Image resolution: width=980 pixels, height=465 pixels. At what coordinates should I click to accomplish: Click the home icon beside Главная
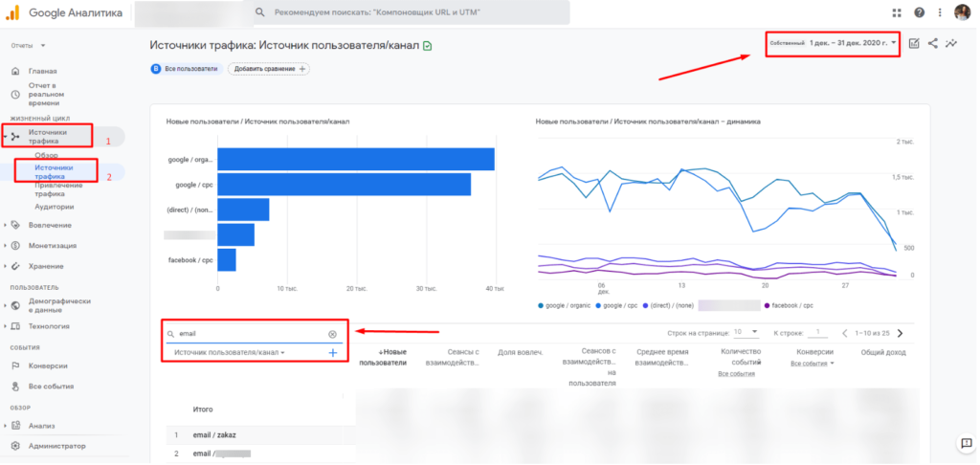15,71
